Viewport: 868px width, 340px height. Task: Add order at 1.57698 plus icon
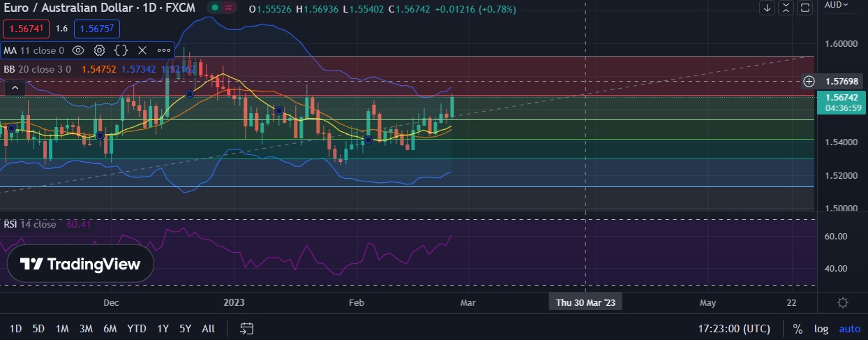809,81
